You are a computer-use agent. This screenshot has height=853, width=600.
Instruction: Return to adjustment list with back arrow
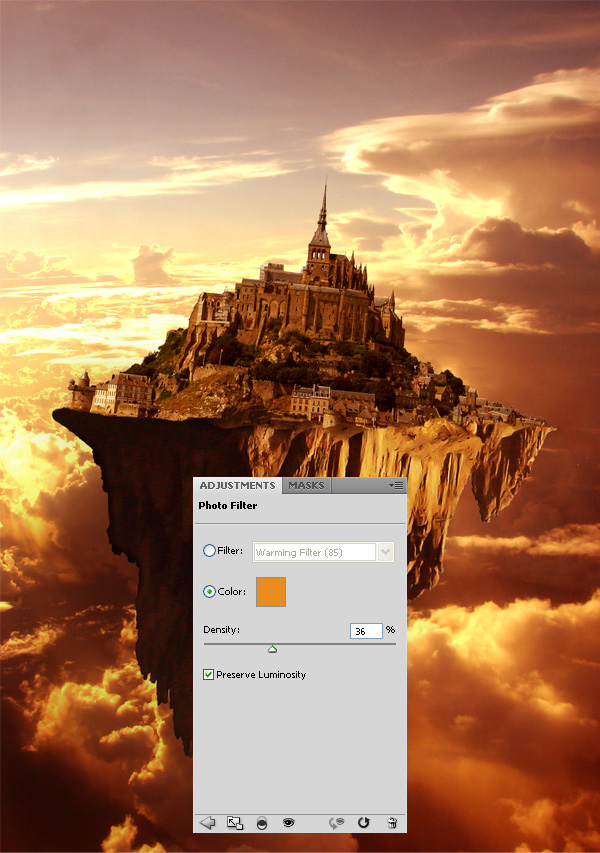[207, 823]
